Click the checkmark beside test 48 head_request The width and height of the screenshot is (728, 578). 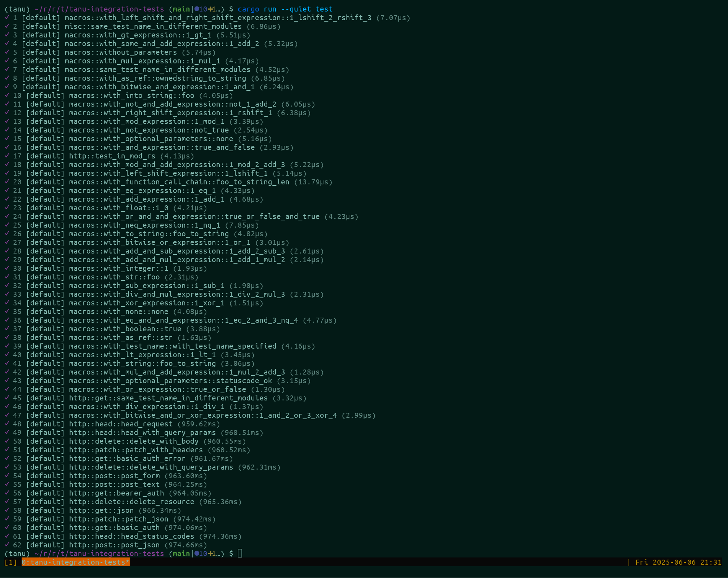(x=7, y=424)
